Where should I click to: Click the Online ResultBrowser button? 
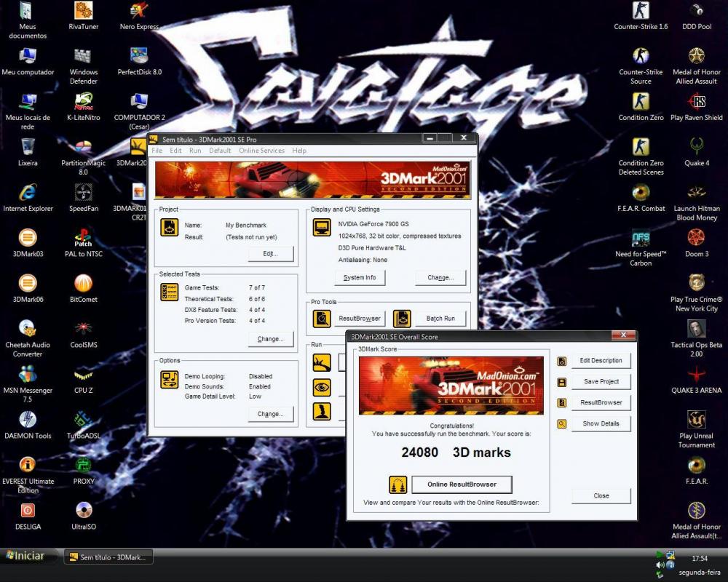(x=462, y=485)
